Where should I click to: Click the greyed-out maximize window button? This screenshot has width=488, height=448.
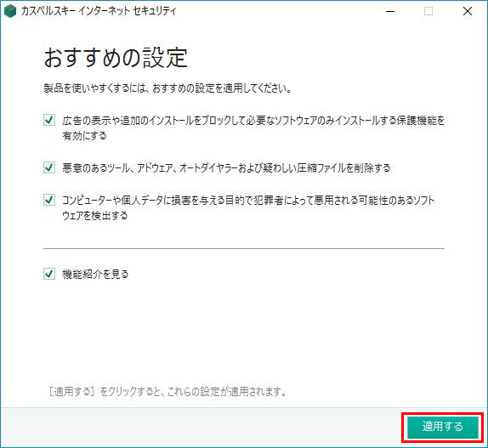click(x=428, y=12)
